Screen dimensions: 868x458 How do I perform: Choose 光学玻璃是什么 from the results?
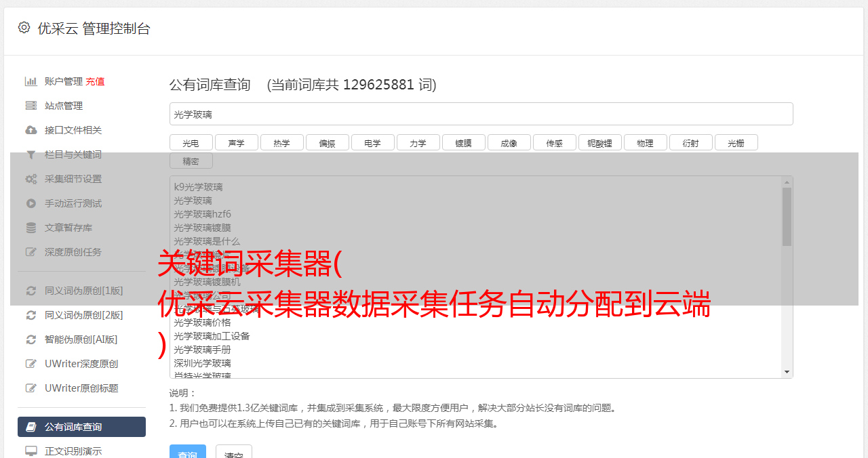(x=207, y=241)
